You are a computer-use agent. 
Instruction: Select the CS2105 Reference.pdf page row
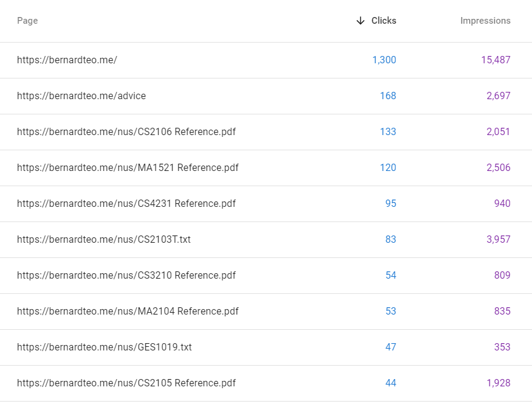click(x=266, y=383)
